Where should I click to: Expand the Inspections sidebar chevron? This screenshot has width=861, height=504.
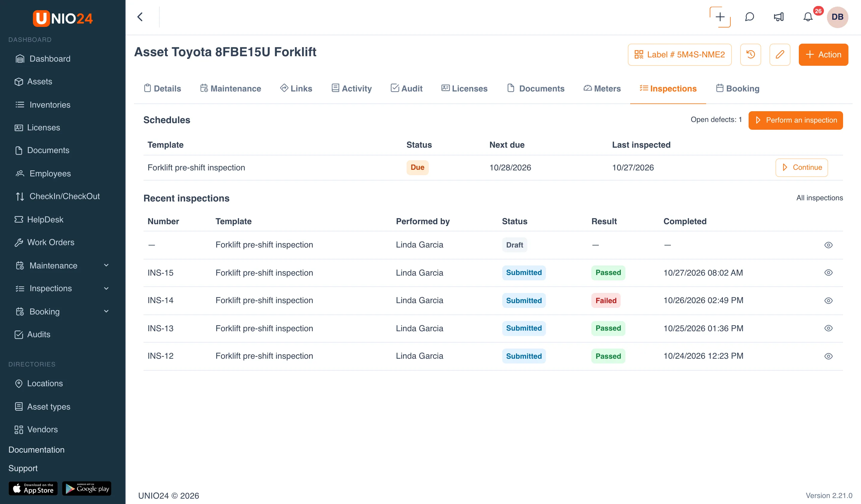106,288
